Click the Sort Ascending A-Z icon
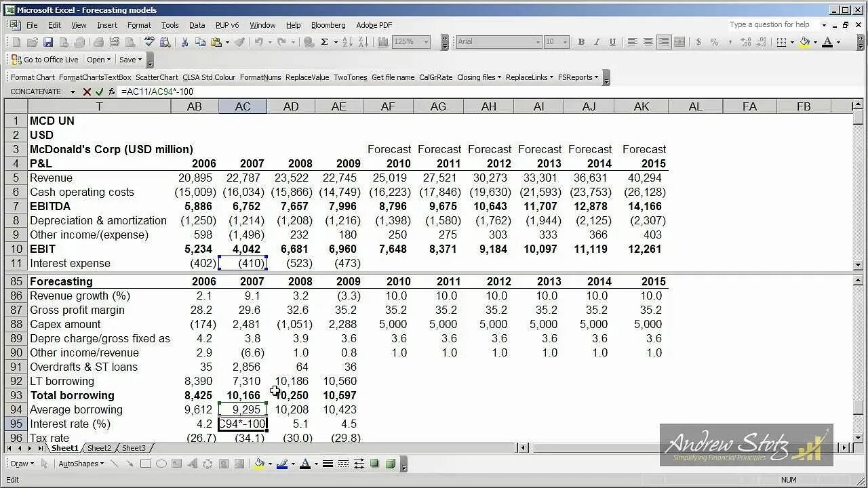The height and width of the screenshot is (488, 868). 347,42
